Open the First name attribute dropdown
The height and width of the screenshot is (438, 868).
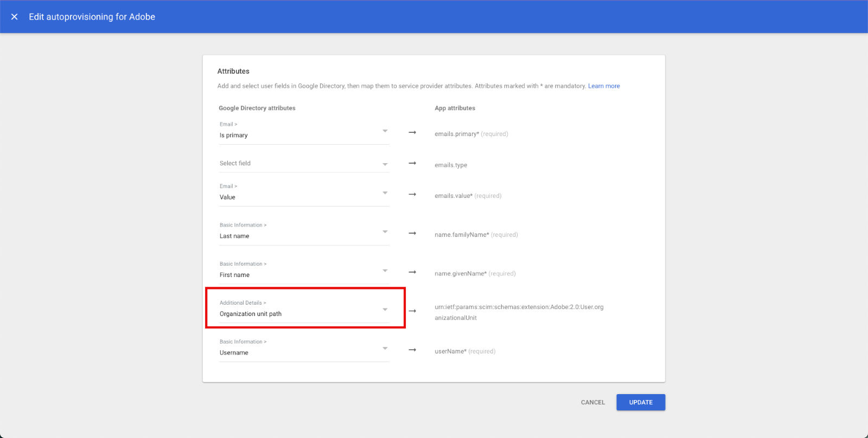point(304,272)
